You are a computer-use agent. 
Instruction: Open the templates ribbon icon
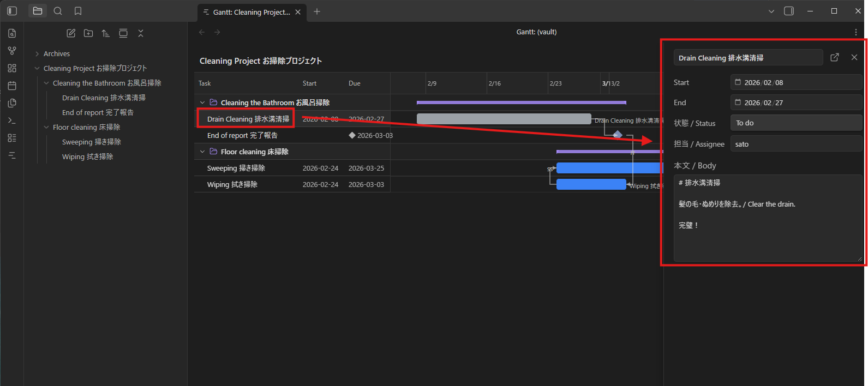(12, 103)
